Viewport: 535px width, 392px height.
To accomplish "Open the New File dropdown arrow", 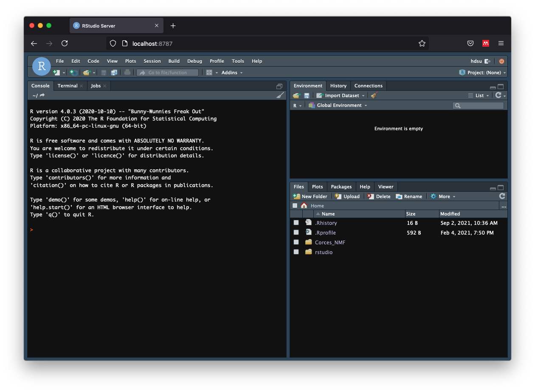I will point(64,73).
